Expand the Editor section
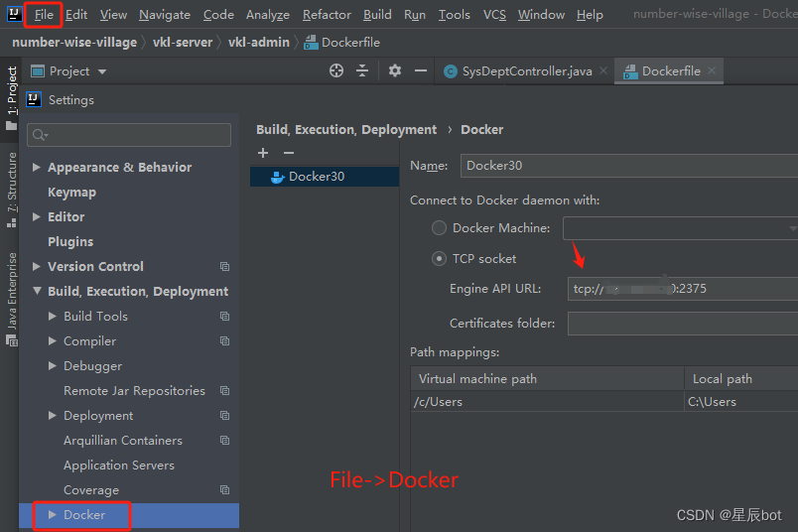The width and height of the screenshot is (798, 532). pyautogui.click(x=36, y=217)
